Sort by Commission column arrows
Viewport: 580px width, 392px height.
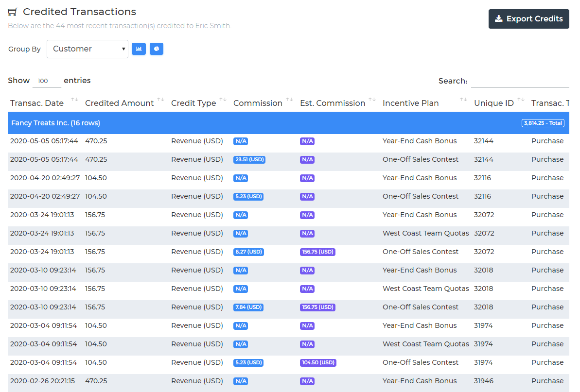coord(289,100)
